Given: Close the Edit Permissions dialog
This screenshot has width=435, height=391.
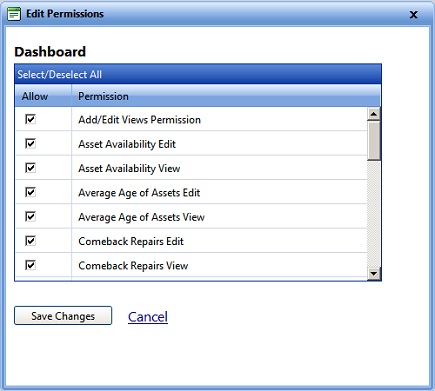Looking at the screenshot, I should (x=414, y=15).
